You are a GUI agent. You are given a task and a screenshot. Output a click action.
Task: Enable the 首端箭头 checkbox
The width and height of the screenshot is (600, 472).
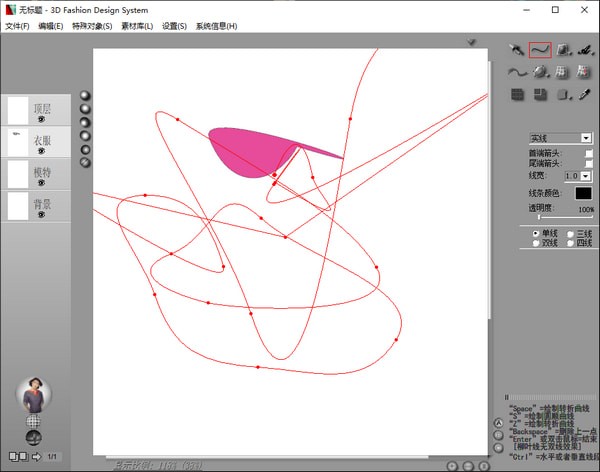click(x=589, y=153)
